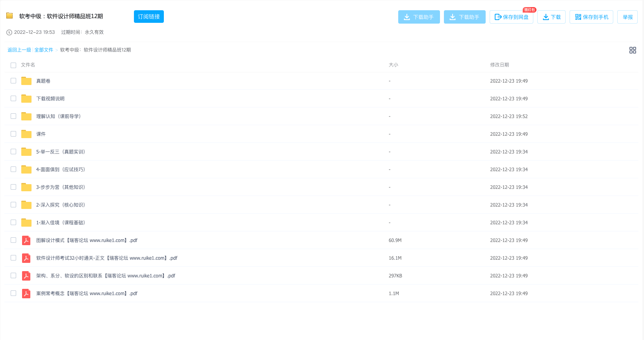Select checkbox for 理解认知（课前导学）
Image resolution: width=644 pixels, height=340 pixels.
pos(13,116)
